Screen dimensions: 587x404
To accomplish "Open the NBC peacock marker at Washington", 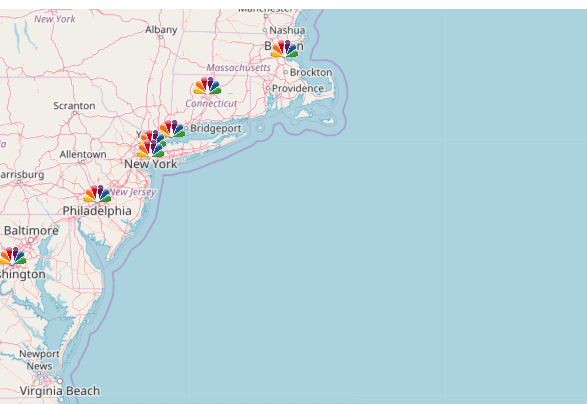I will [x=12, y=256].
